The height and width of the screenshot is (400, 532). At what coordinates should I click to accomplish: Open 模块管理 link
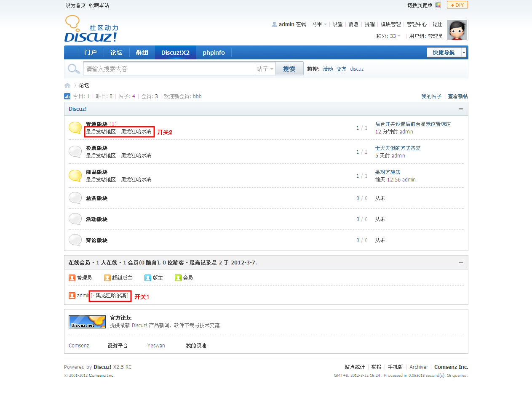pyautogui.click(x=390, y=24)
